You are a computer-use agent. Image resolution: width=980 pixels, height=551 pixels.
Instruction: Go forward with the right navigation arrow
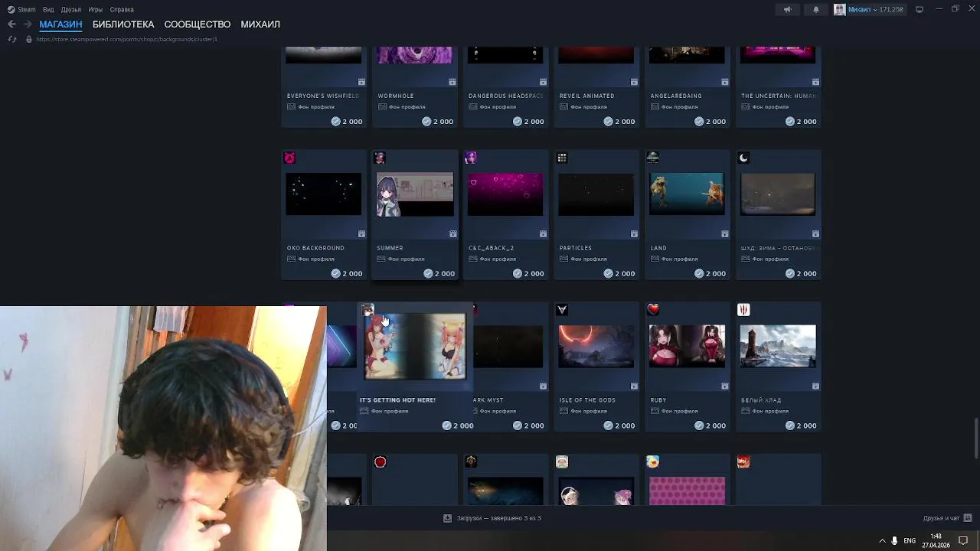28,24
